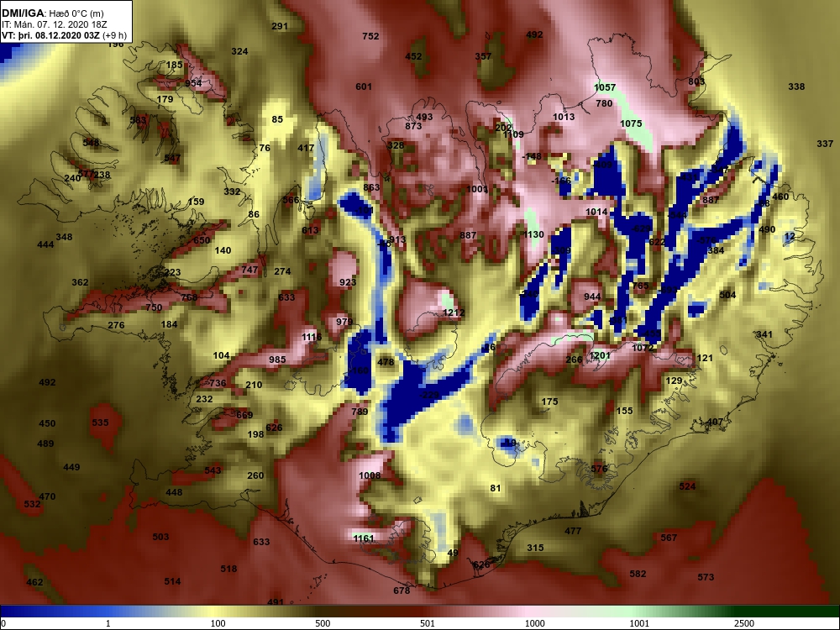Screen dimensions: 840x630
Task: Click the map value '678'
Action: (x=402, y=591)
